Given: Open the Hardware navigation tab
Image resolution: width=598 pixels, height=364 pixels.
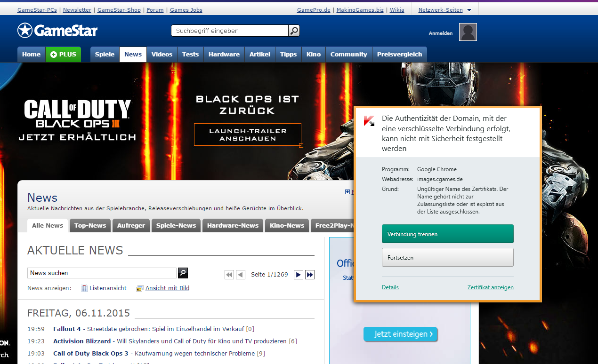Looking at the screenshot, I should tap(224, 55).
